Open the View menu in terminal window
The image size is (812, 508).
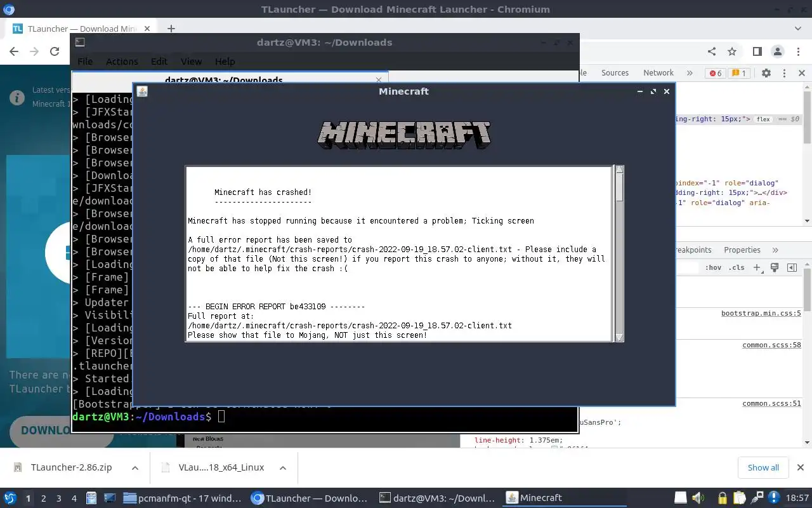(x=191, y=62)
